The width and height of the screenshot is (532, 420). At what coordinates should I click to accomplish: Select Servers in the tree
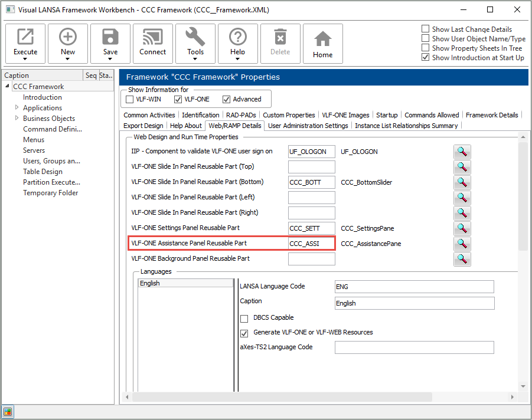point(34,150)
